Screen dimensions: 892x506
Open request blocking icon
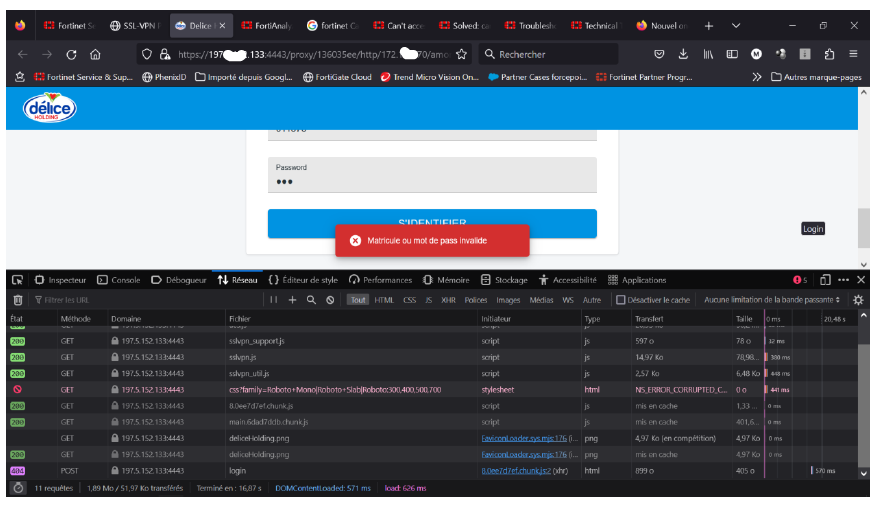click(x=330, y=300)
